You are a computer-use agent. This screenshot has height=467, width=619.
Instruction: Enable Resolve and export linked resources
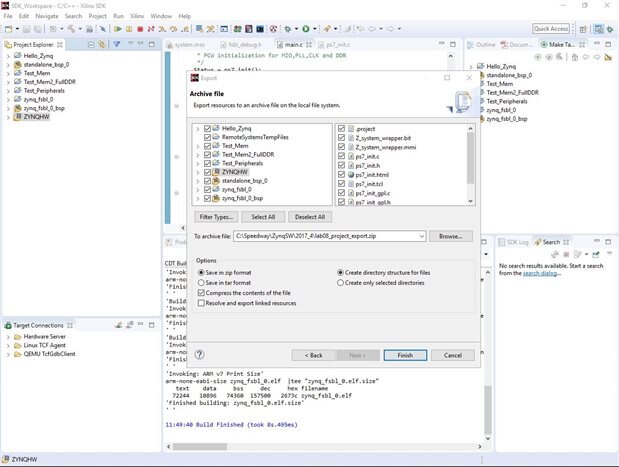pos(202,303)
